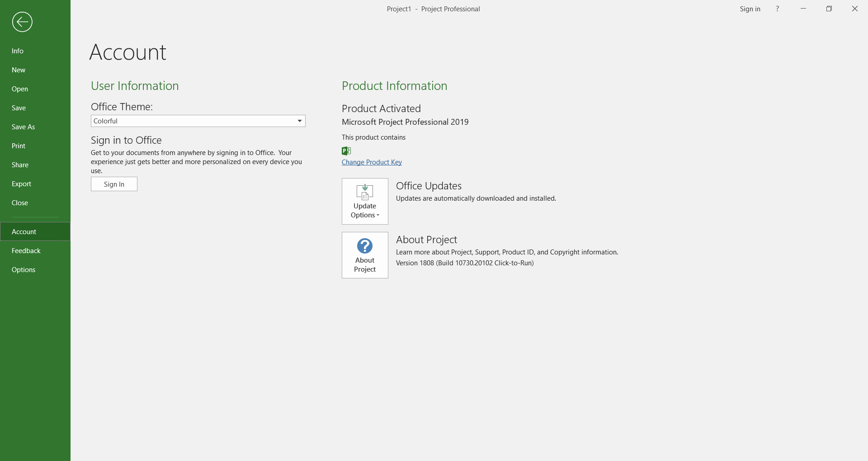Restore down the window
The width and height of the screenshot is (868, 461).
(x=829, y=9)
